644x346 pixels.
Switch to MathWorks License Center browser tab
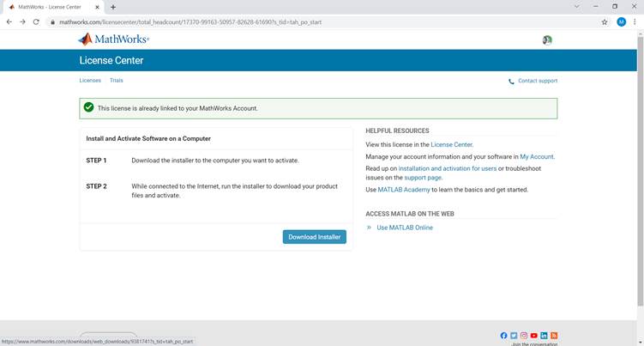pyautogui.click(x=52, y=7)
